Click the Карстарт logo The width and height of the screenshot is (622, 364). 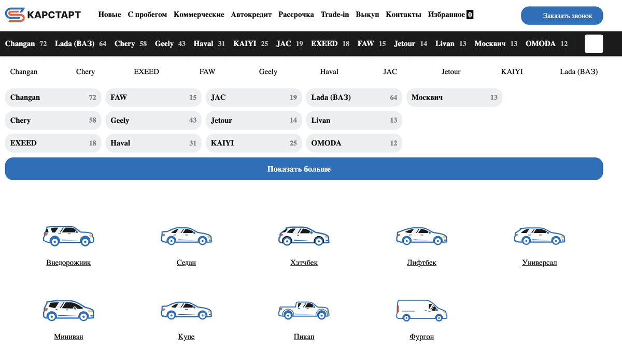pyautogui.click(x=43, y=15)
